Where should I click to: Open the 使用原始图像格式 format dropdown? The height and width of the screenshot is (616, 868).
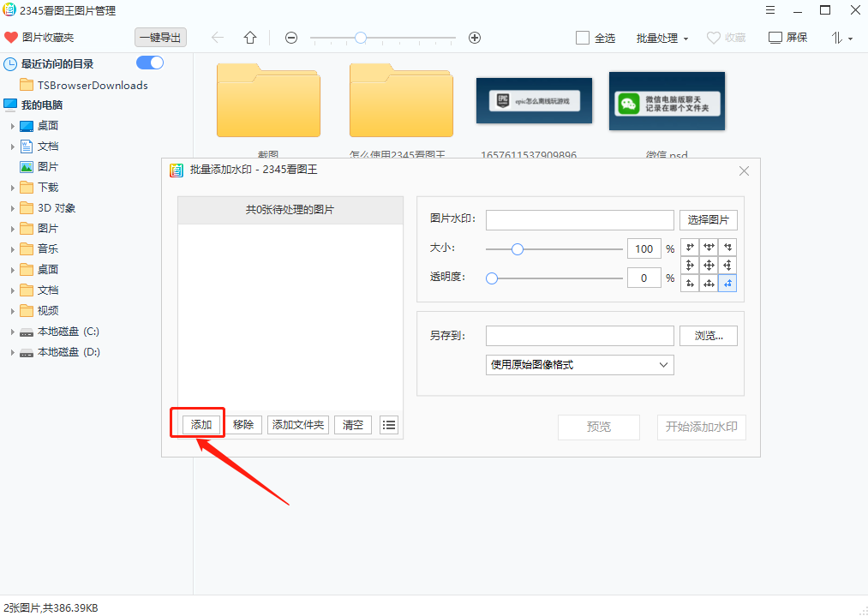point(579,365)
